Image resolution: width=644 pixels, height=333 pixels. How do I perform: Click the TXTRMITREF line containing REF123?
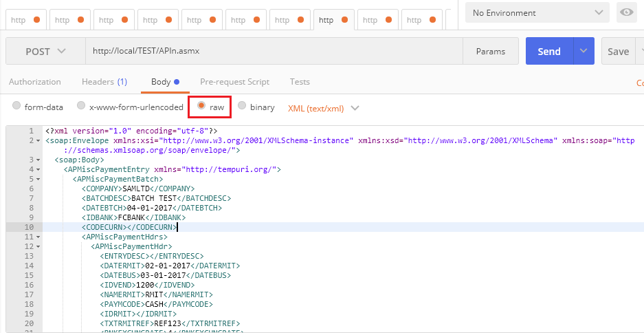click(x=170, y=323)
